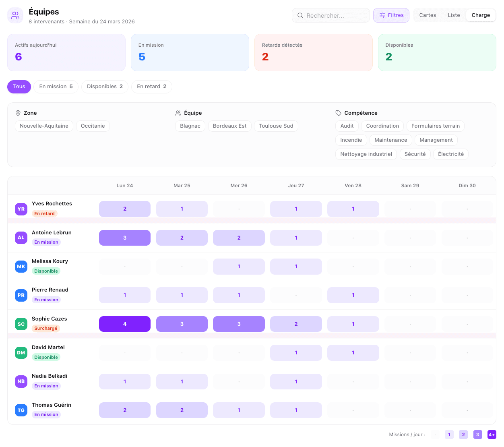The width and height of the screenshot is (504, 447).
Task: Select the En retard status tab
Action: 151,87
